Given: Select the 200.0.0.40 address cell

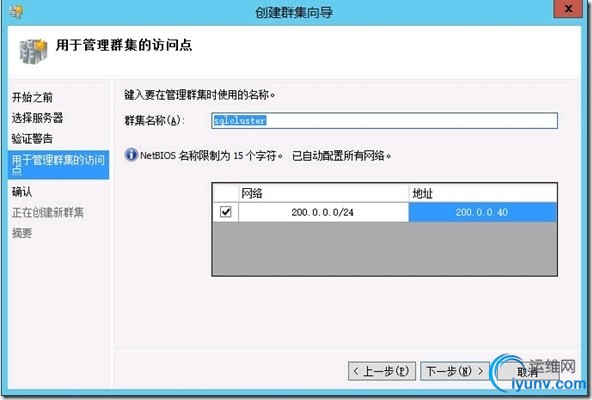Looking at the screenshot, I should (482, 212).
